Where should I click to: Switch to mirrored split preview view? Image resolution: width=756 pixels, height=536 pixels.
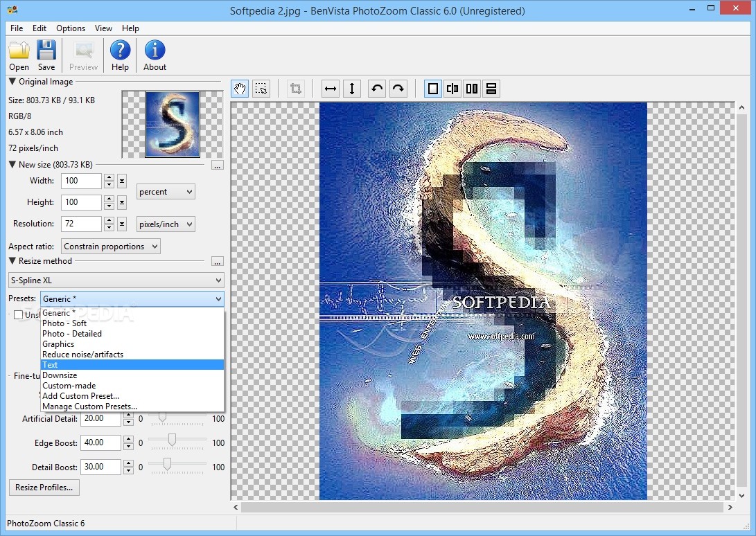452,89
